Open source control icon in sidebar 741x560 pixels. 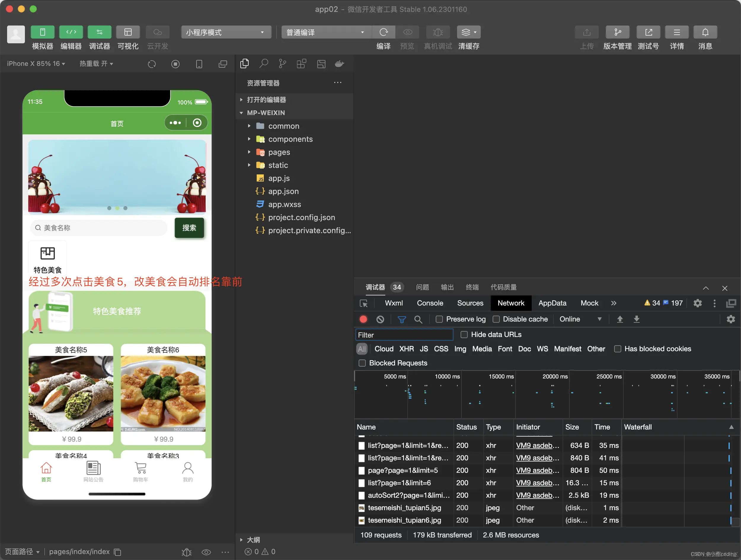coord(282,64)
